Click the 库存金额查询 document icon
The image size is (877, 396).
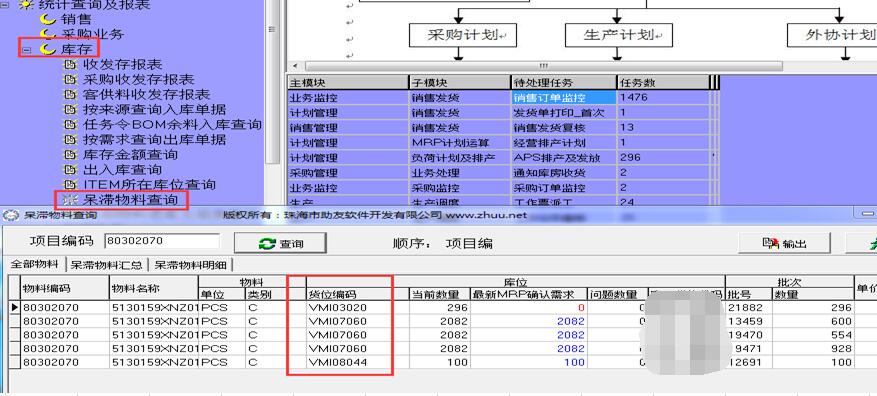point(70,155)
